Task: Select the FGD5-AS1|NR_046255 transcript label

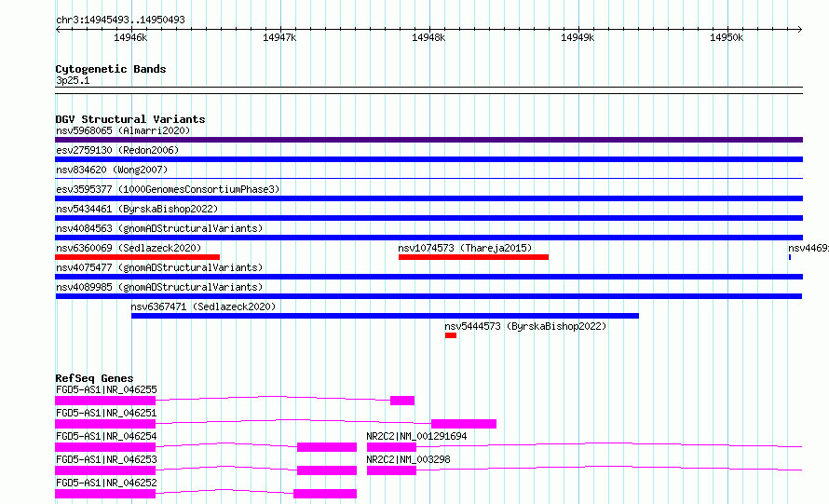Action: click(106, 389)
